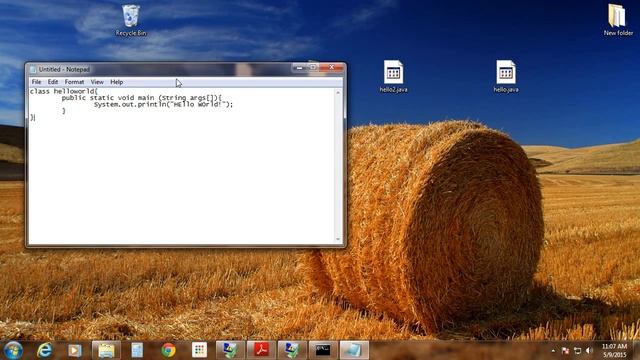Launch Internet Explorer from the taskbar
640x360 pixels.
pos(44,350)
